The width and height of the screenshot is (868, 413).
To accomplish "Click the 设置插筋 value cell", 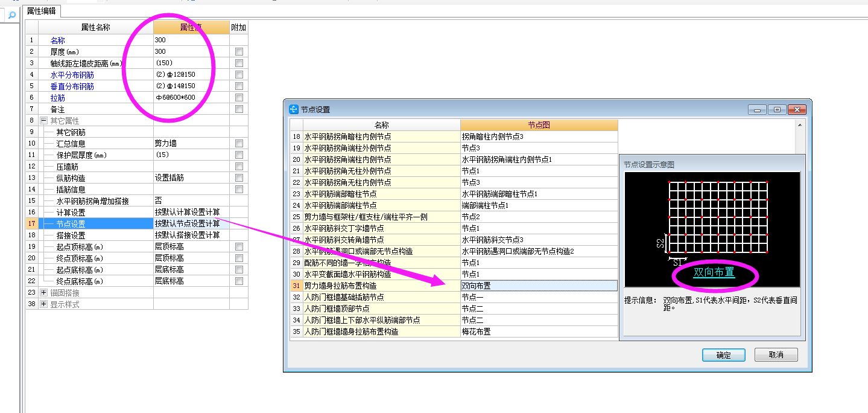I will (191, 178).
